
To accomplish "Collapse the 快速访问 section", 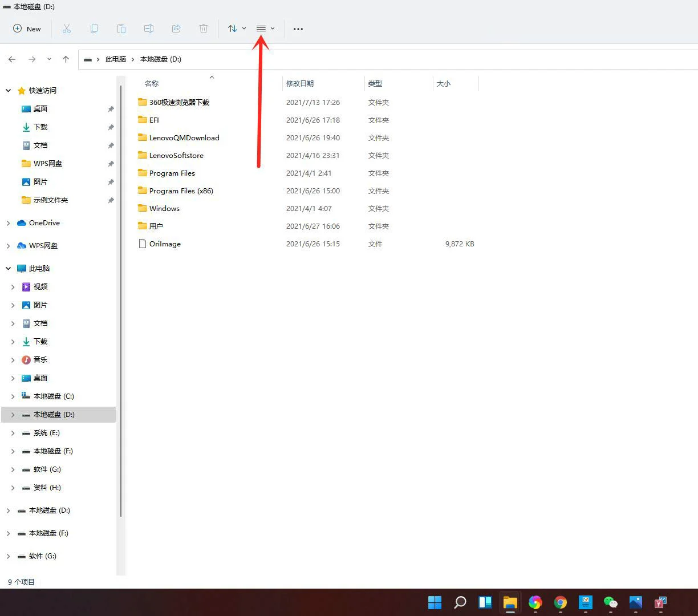I will (9, 91).
